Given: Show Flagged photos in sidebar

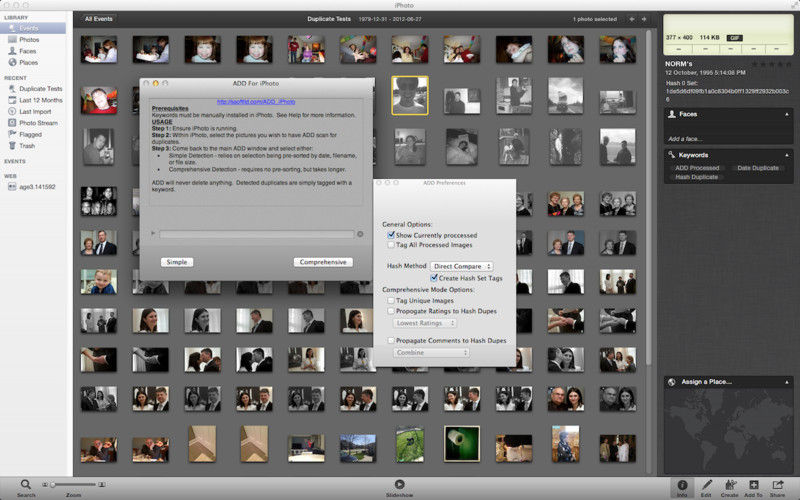Looking at the screenshot, I should pyautogui.click(x=30, y=135).
